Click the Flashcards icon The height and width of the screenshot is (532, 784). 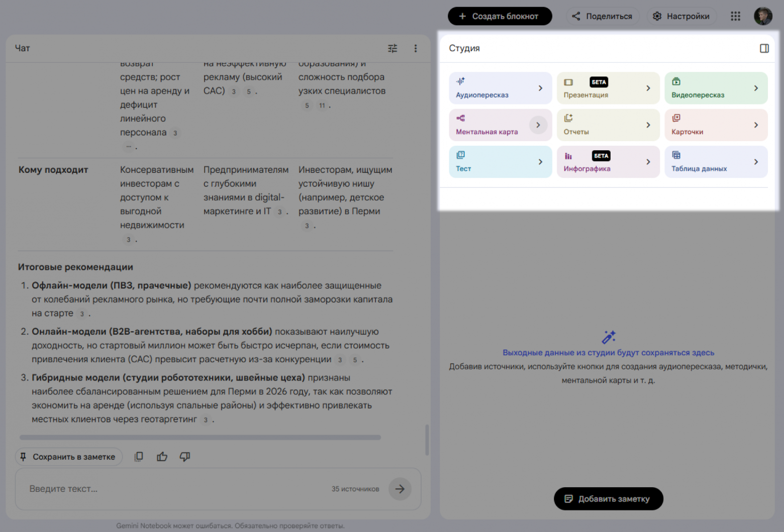click(x=676, y=118)
